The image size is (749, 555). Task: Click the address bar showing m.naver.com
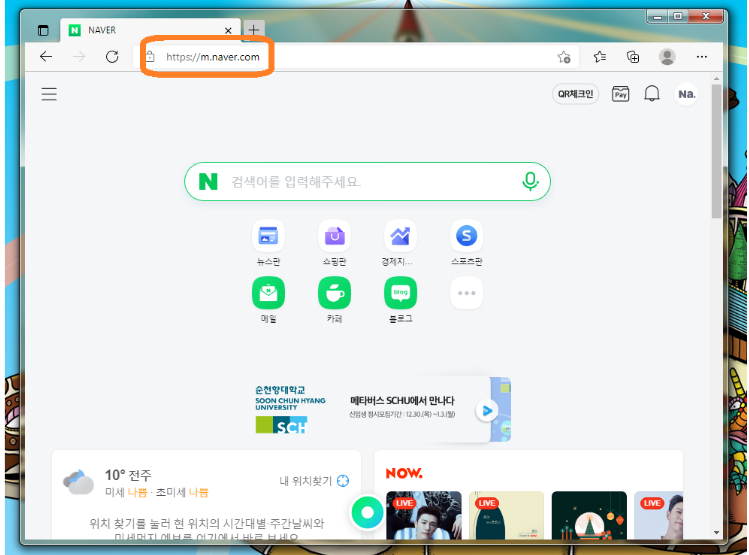(x=356, y=57)
